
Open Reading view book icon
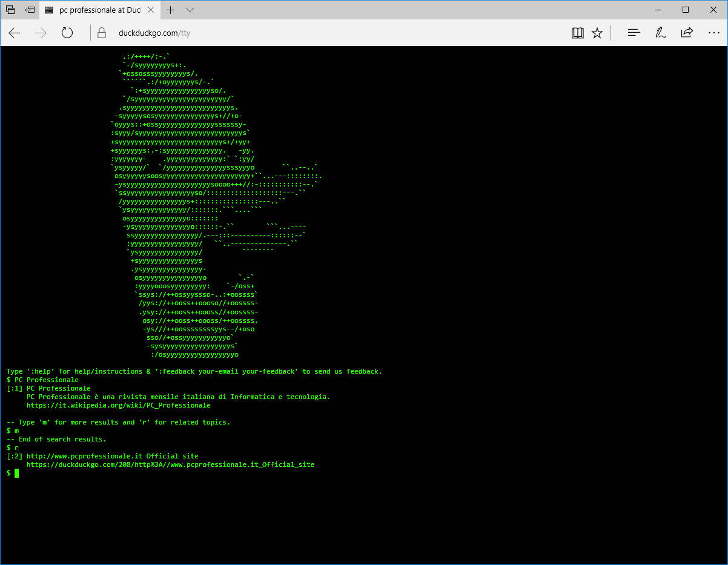(577, 33)
